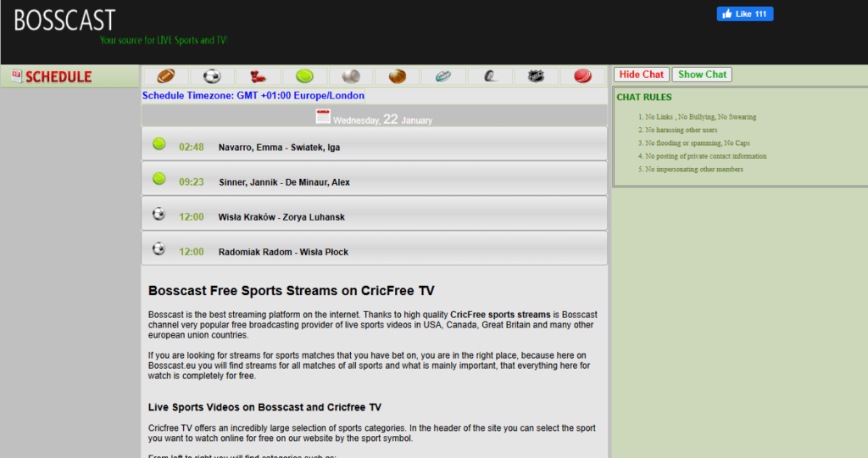Select the American football category icon
Screen dimensions: 868x458
pyautogui.click(x=166, y=75)
